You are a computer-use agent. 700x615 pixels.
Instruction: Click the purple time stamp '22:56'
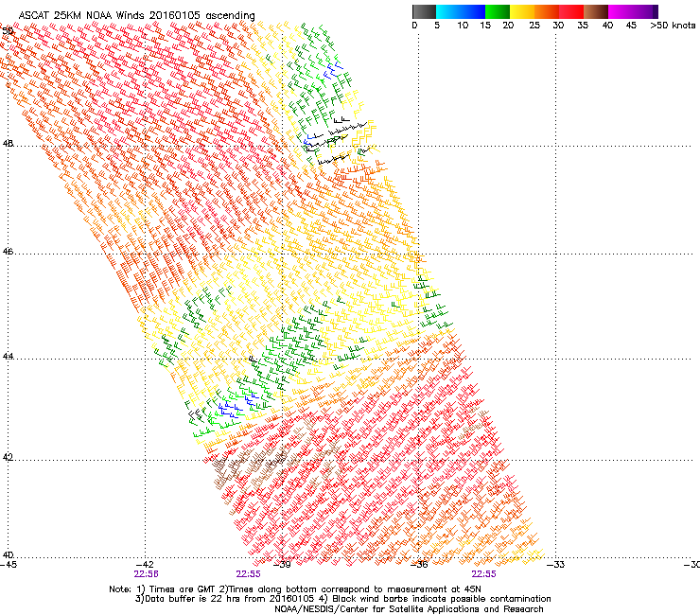pos(146,574)
